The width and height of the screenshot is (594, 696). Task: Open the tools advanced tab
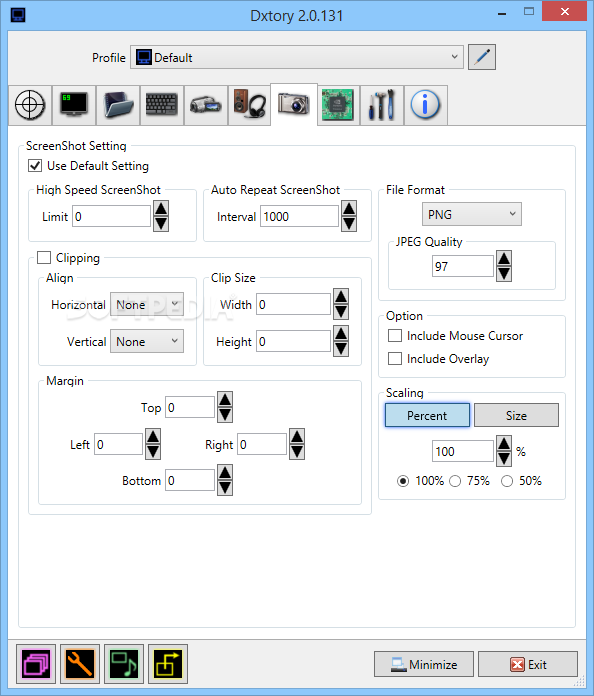click(x=382, y=105)
